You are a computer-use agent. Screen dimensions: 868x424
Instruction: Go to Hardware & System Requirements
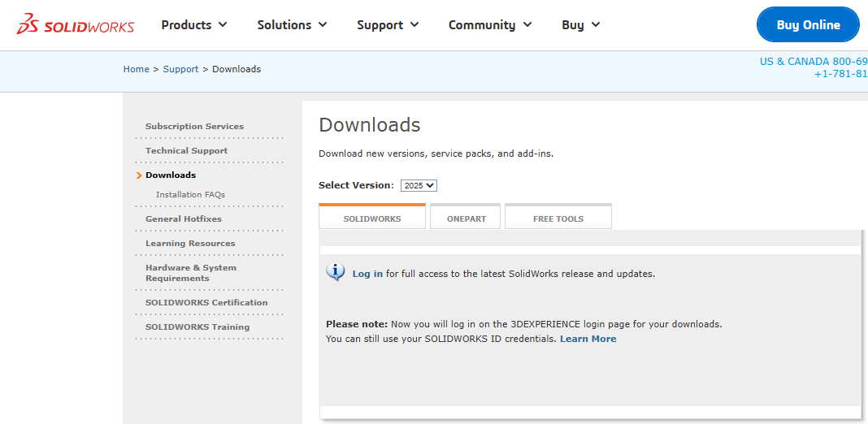[191, 273]
